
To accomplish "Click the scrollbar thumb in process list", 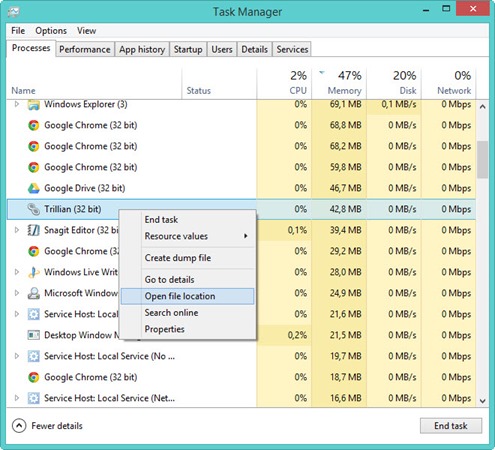I will coord(482,160).
